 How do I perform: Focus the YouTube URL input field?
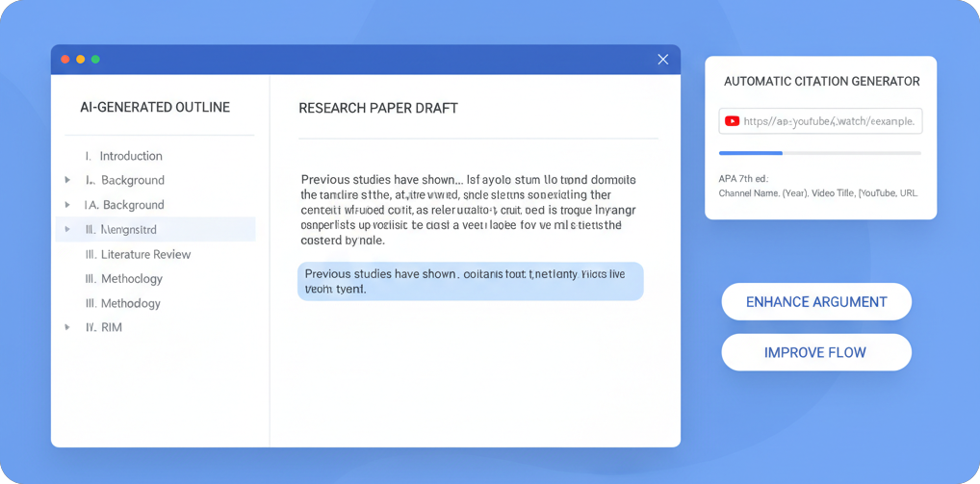coord(829,121)
